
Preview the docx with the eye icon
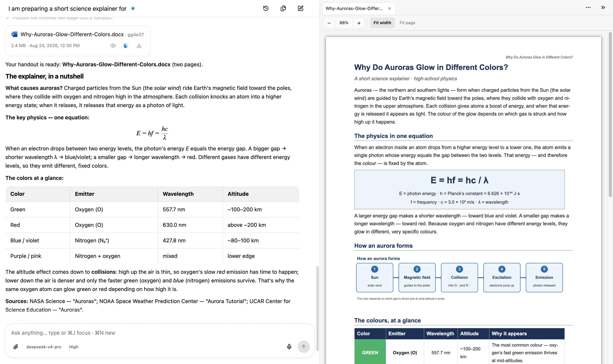click(x=113, y=46)
